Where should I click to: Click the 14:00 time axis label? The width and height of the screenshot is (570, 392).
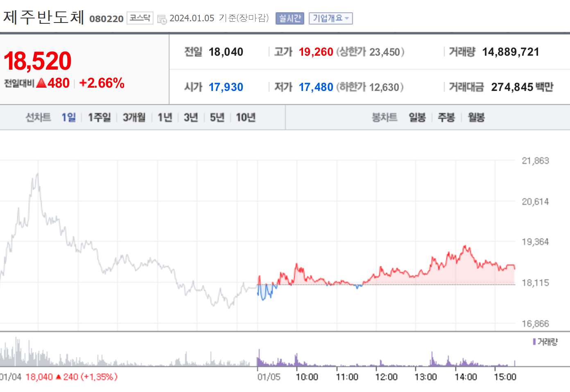point(466,377)
